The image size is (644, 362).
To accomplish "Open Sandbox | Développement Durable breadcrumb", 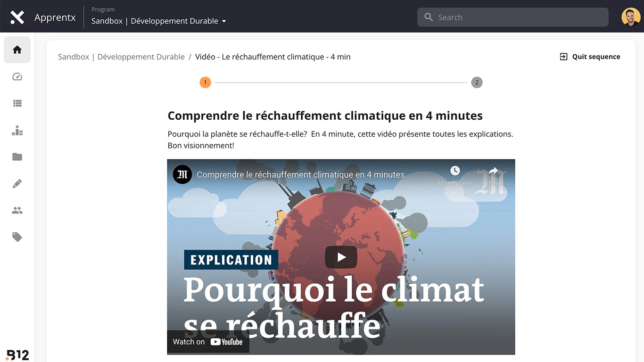I will (x=121, y=57).
